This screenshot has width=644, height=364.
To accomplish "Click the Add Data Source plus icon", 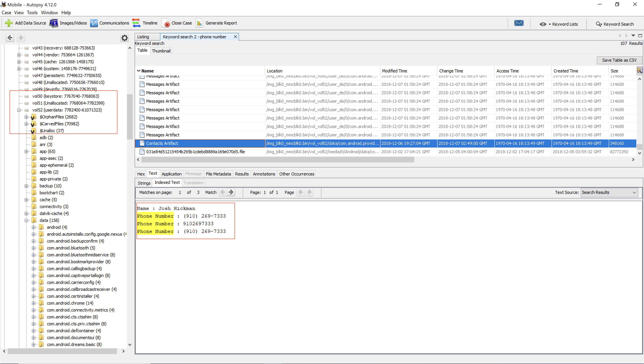I will pos(9,23).
